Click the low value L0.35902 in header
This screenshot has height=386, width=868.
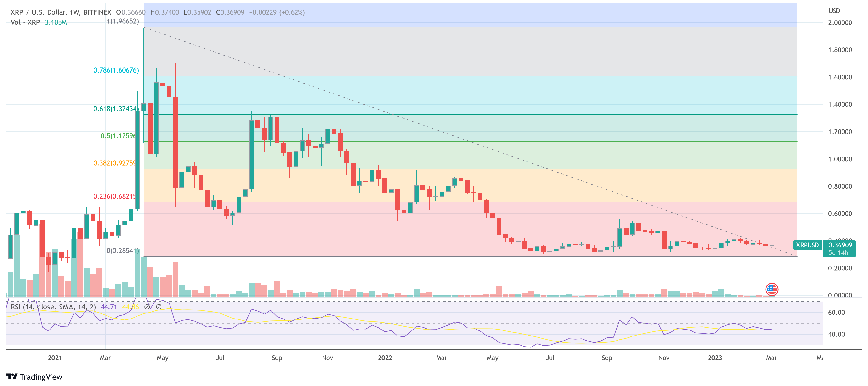198,12
